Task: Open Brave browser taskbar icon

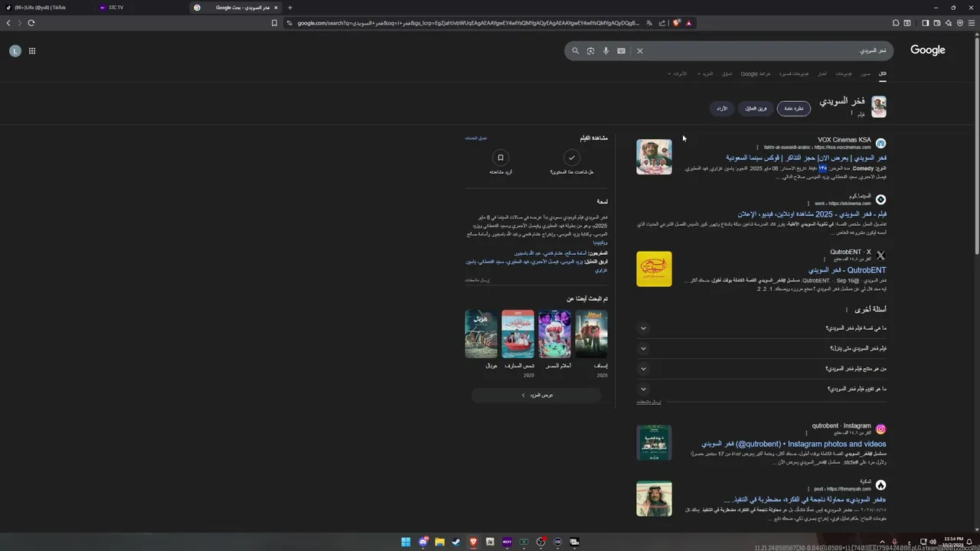Action: (x=473, y=542)
